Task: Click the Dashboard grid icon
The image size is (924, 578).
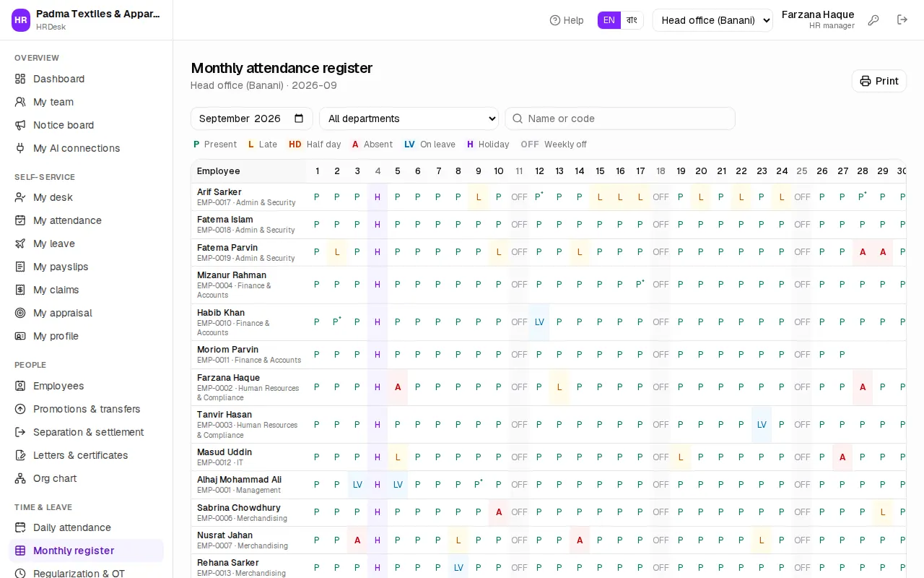Action: pyautogui.click(x=20, y=79)
